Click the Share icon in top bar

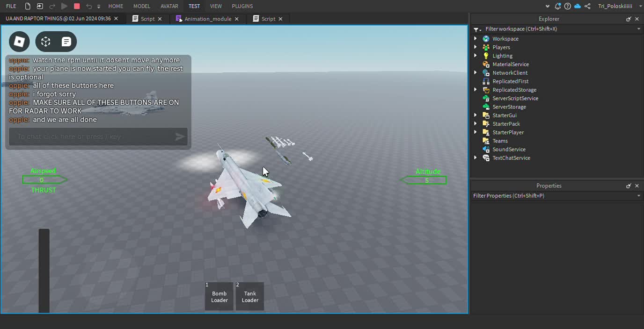tap(587, 6)
